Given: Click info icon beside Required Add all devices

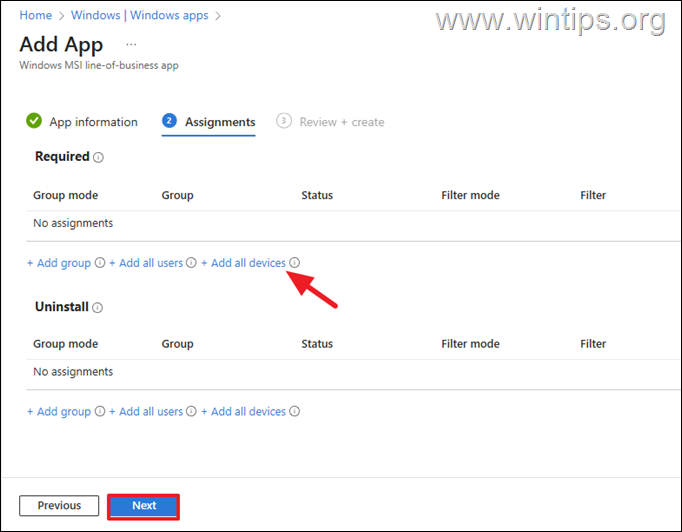Looking at the screenshot, I should [295, 263].
